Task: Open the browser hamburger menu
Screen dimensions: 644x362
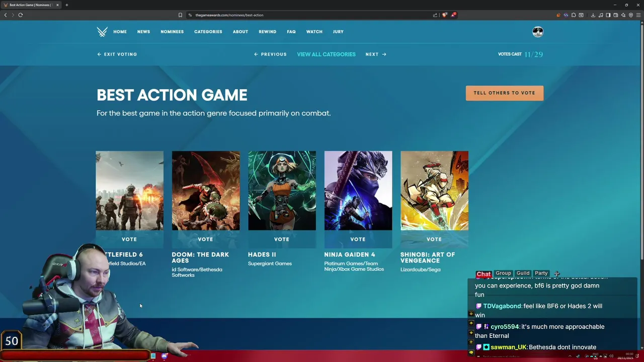Action: click(x=638, y=15)
